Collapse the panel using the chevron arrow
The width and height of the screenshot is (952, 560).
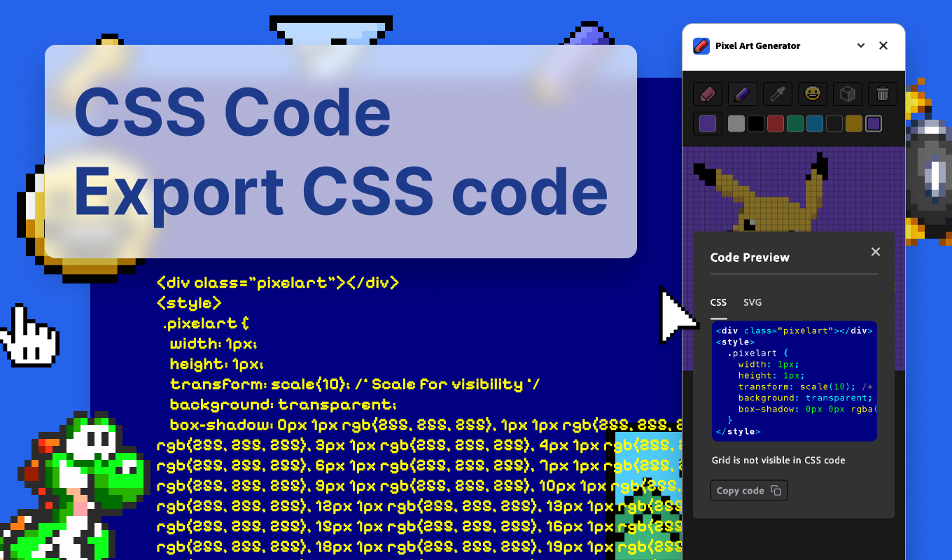coord(861,46)
